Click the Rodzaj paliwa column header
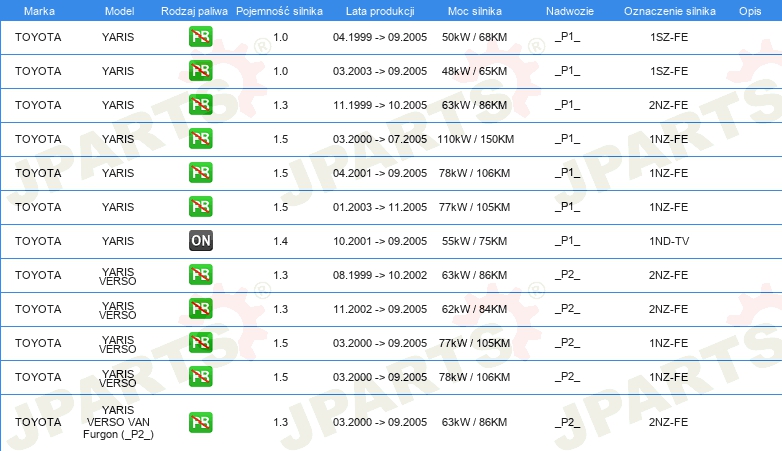 click(194, 11)
